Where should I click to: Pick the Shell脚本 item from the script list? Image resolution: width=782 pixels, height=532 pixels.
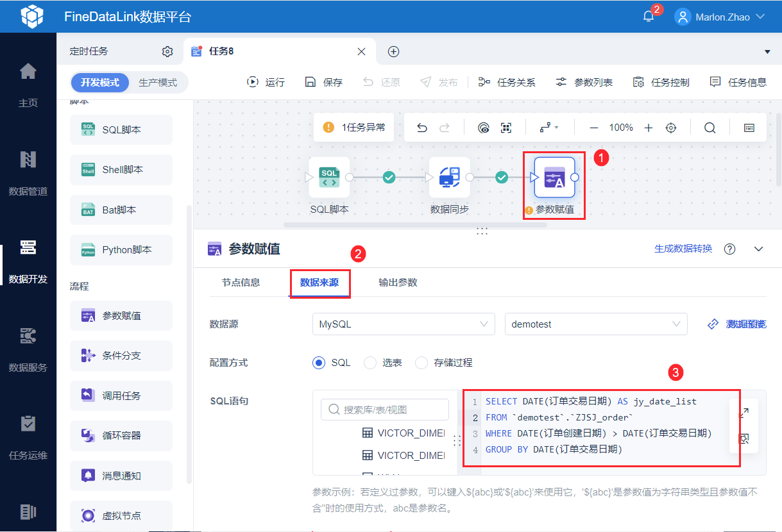click(121, 170)
